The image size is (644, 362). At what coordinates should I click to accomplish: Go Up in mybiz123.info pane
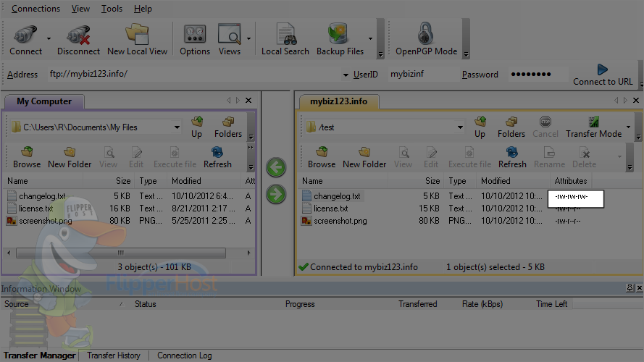point(480,127)
